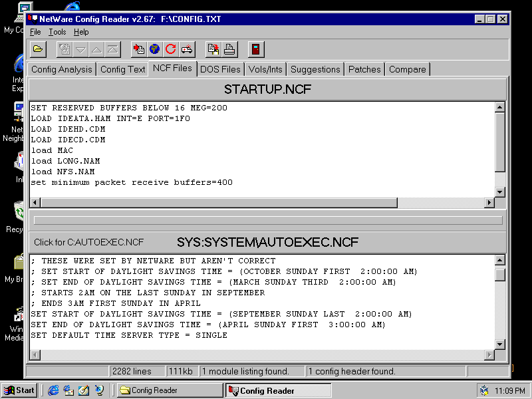Click the 11:09 PM taskbar clock
Viewport: 532px width, 399px height.
pyautogui.click(x=510, y=391)
